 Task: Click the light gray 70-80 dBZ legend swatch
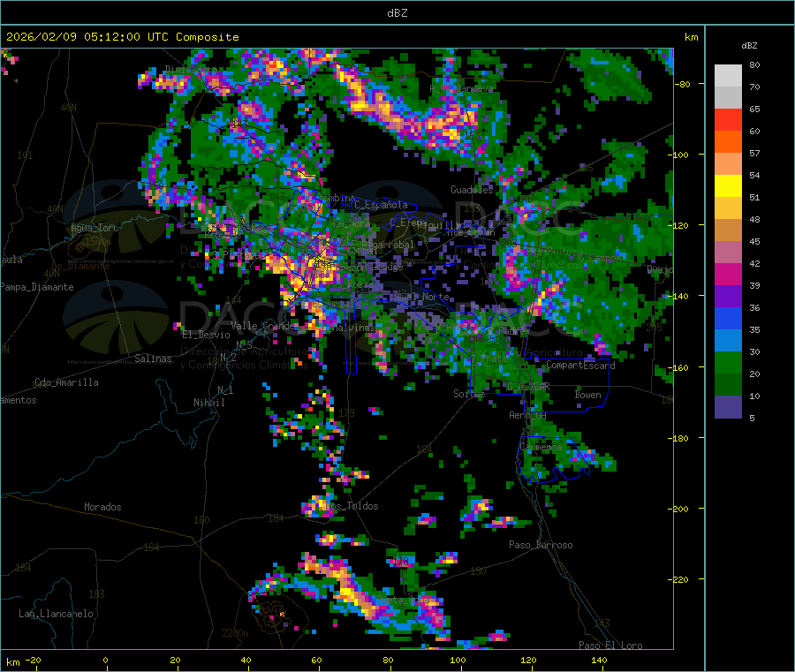(728, 76)
